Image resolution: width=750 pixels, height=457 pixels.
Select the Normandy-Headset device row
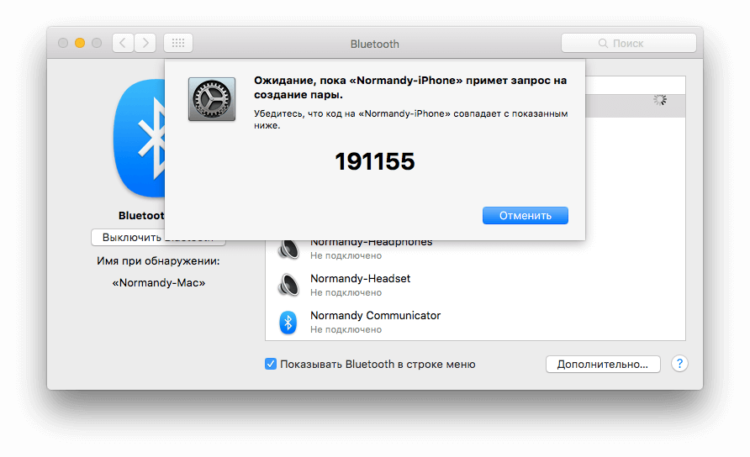click(x=475, y=285)
